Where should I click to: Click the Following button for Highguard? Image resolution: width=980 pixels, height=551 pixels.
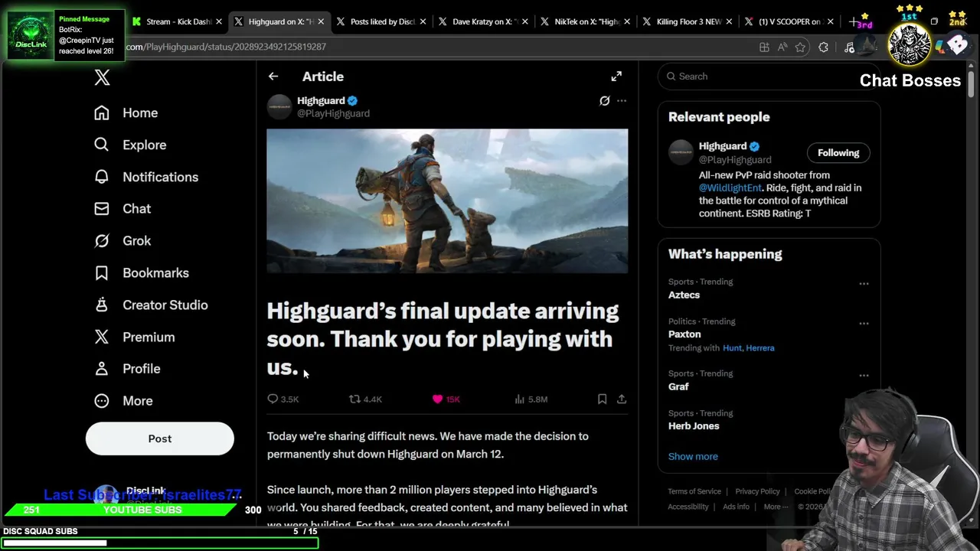pos(838,152)
